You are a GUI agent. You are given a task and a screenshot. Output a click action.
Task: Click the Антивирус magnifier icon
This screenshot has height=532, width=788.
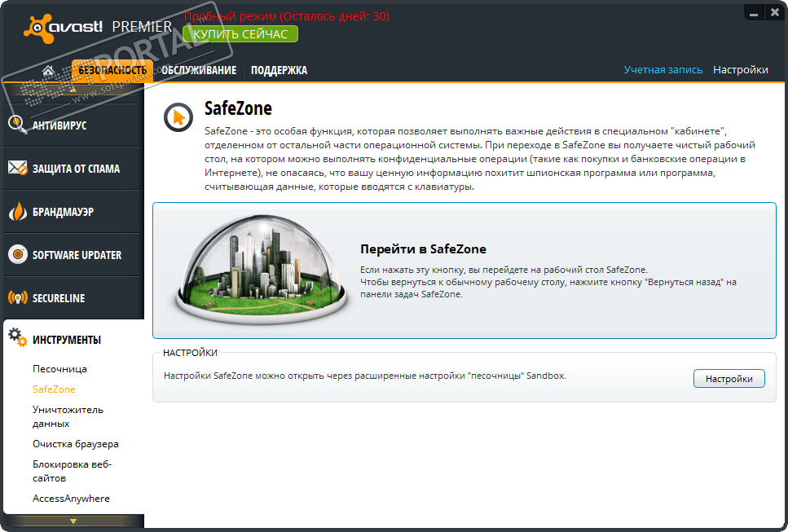[18, 125]
